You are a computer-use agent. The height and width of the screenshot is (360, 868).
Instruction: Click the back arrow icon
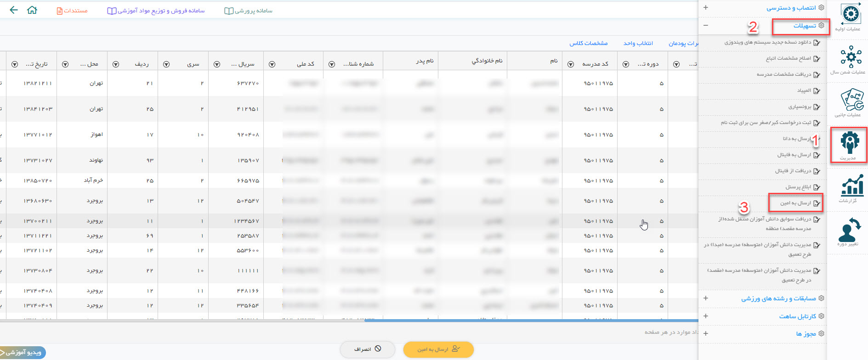pyautogui.click(x=14, y=10)
